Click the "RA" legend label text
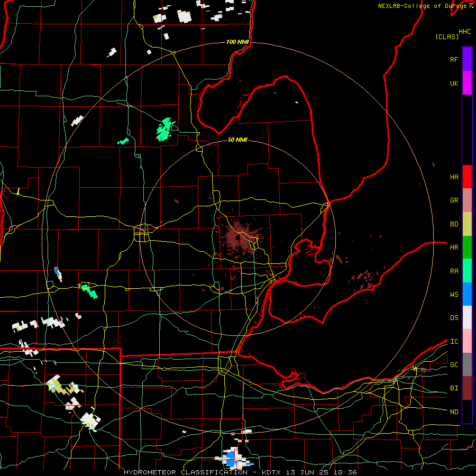This screenshot has height=476, width=476. (x=454, y=271)
